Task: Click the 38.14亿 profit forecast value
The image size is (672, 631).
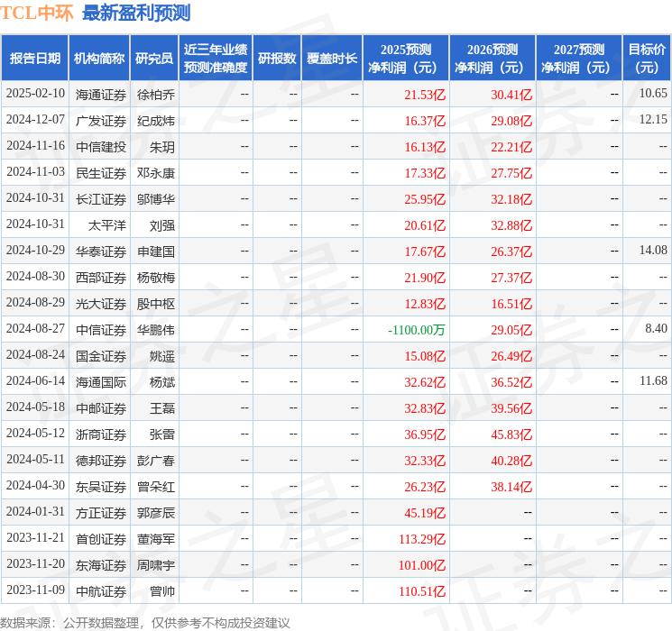Action: click(511, 487)
